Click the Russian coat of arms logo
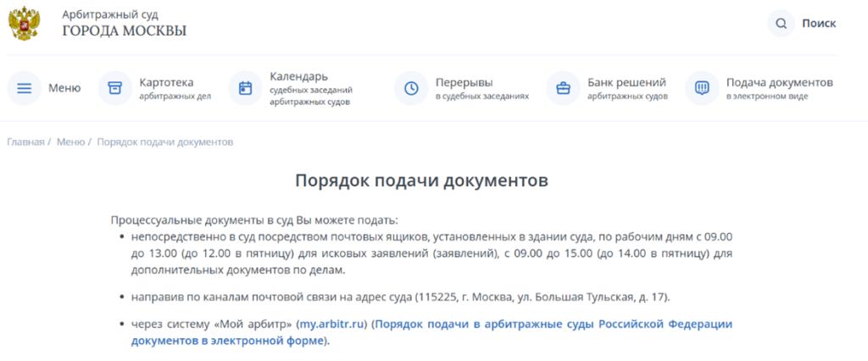 pos(23,24)
